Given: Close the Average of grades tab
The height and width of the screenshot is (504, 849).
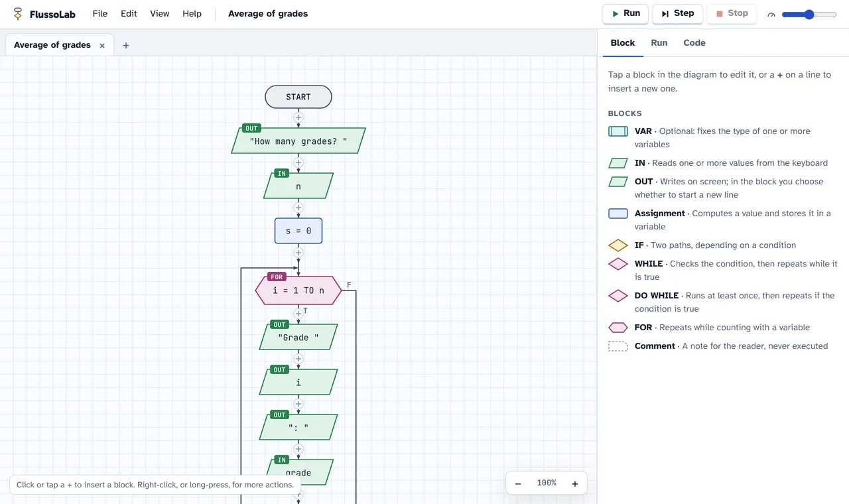Looking at the screenshot, I should [x=102, y=46].
